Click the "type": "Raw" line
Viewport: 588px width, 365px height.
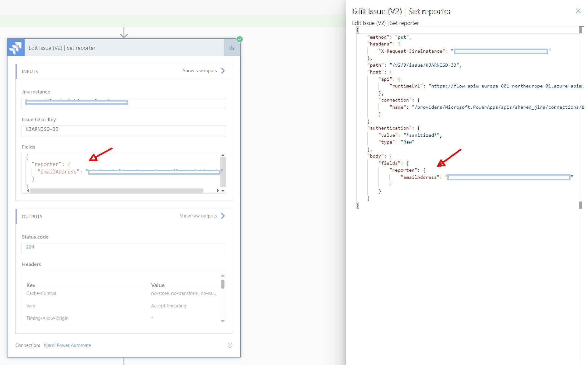coord(397,142)
